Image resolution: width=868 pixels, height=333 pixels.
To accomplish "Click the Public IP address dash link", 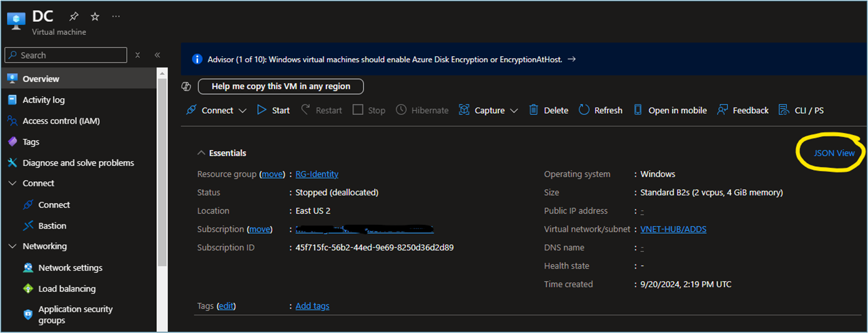I will (642, 211).
